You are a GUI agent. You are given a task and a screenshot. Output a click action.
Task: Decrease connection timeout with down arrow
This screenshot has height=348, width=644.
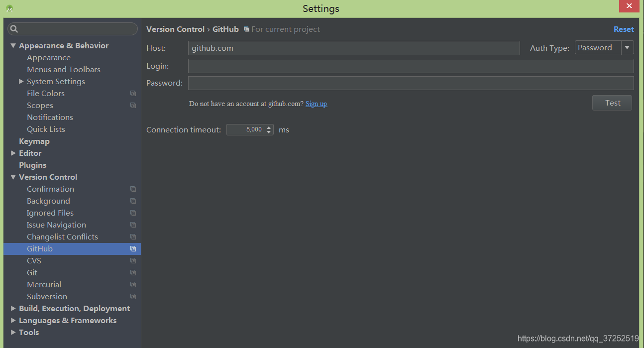[269, 132]
